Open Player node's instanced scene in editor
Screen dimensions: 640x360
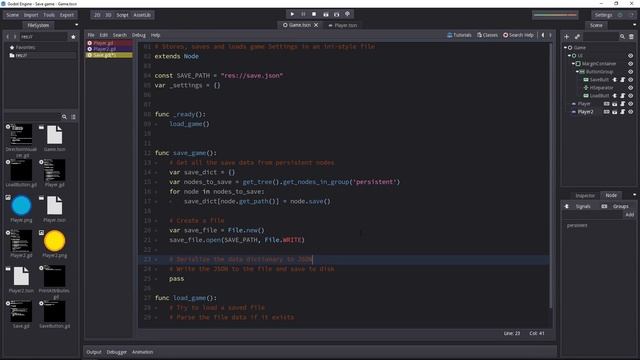click(615, 104)
